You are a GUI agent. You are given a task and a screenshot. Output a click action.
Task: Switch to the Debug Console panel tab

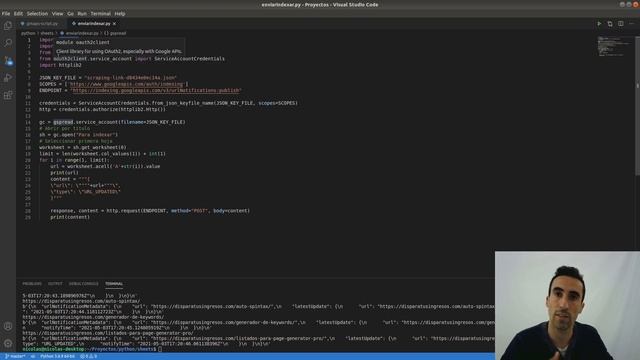point(84,284)
